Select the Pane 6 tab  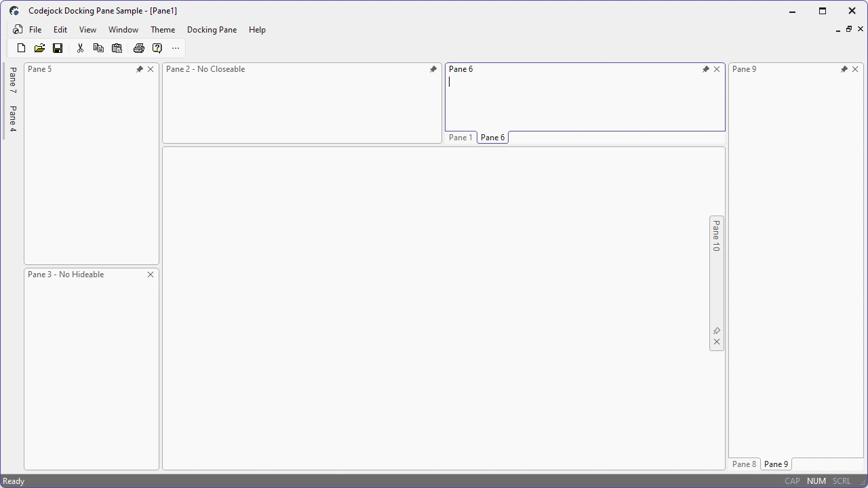pos(493,138)
